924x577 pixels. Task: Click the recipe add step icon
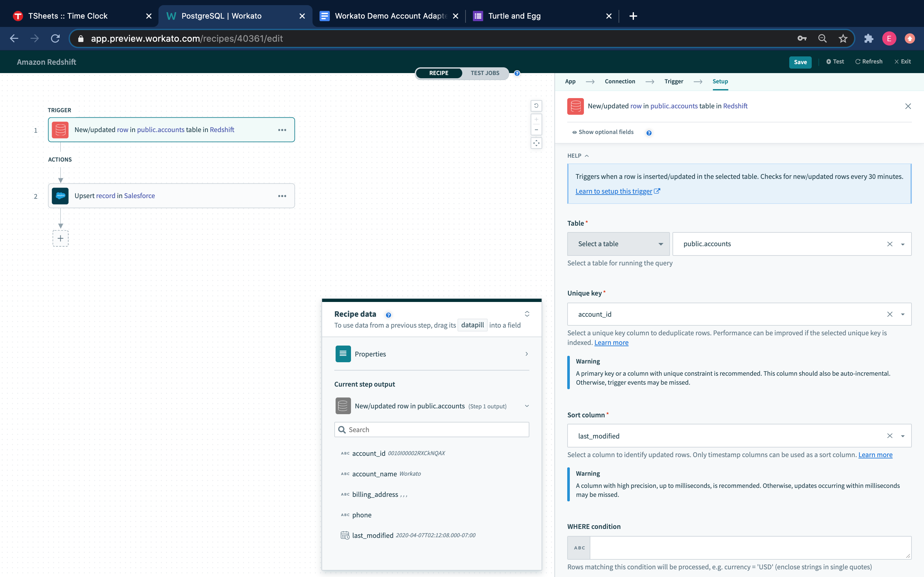(x=60, y=238)
